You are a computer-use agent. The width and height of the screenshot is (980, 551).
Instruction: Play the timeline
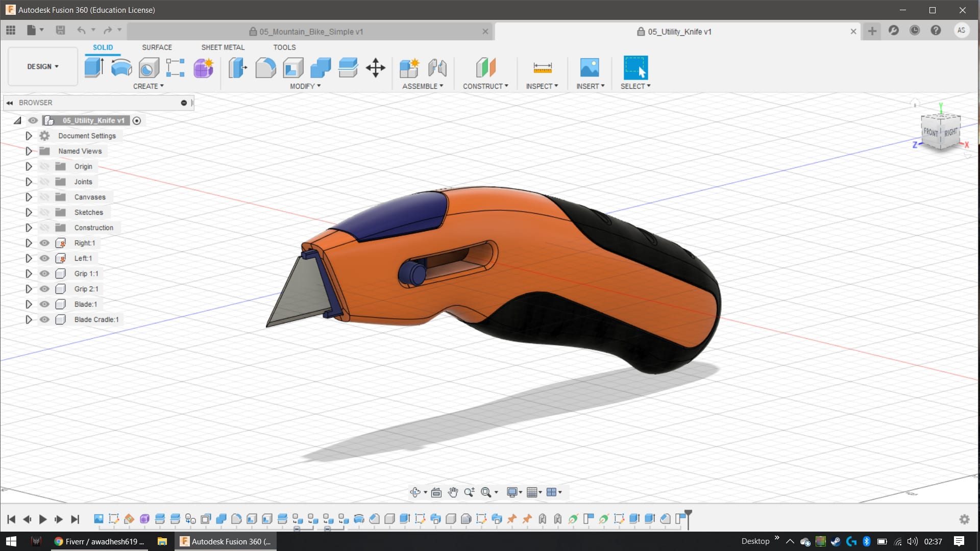(x=43, y=519)
